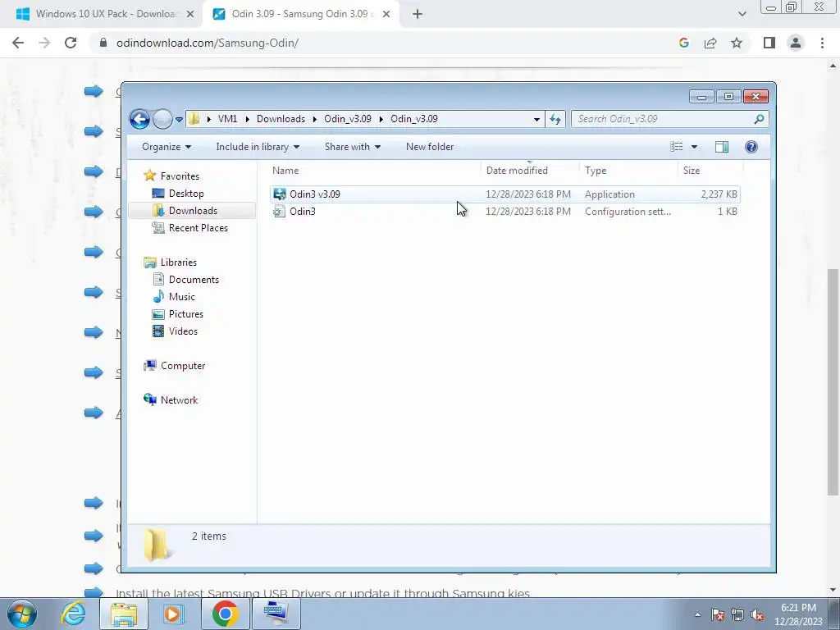Close the Windows 10 UX Pack tab
The image size is (840, 630).
189,15
